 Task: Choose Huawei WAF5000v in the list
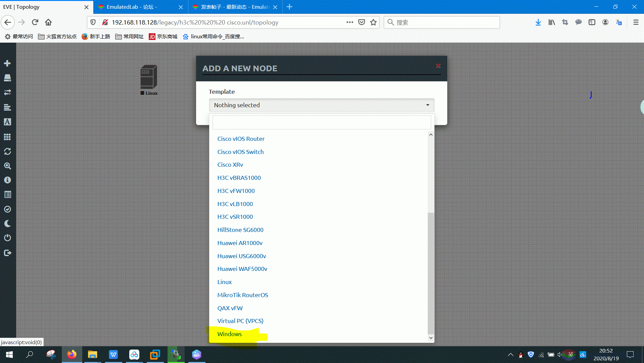[x=242, y=269]
